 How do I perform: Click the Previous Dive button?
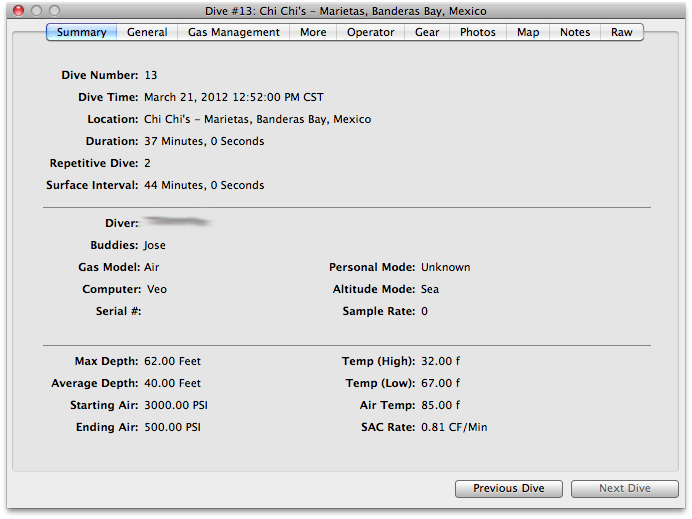click(x=509, y=488)
